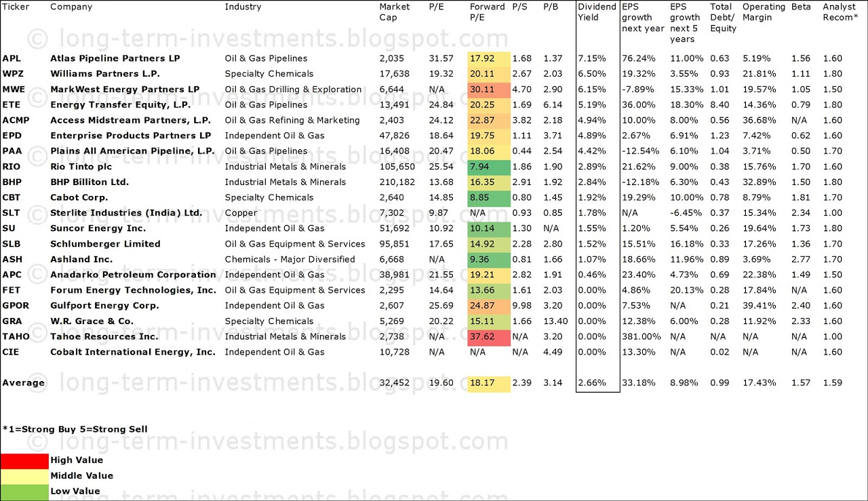Click the red High Value legend swatch

(x=24, y=460)
